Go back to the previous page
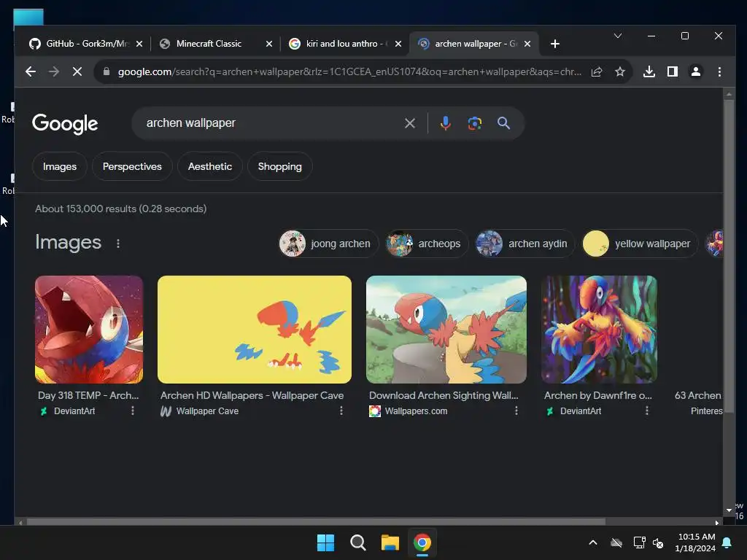 pyautogui.click(x=31, y=71)
